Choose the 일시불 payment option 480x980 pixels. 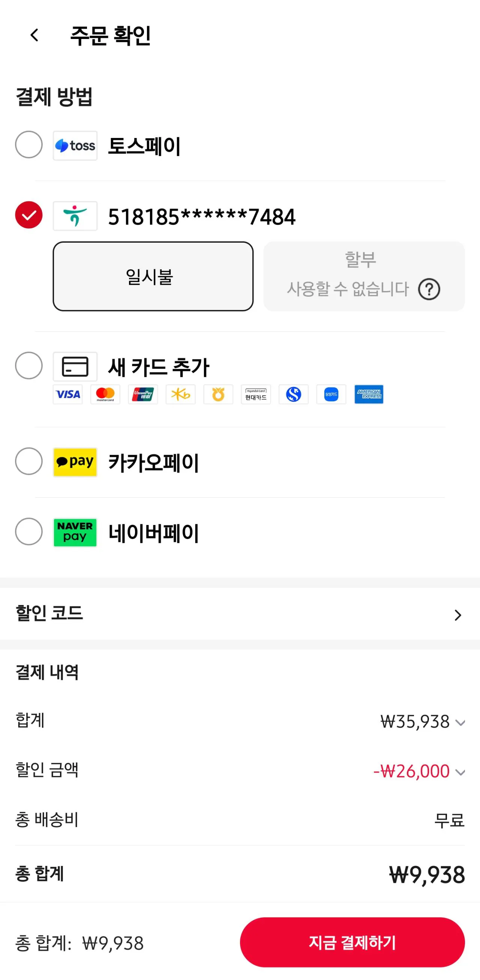click(153, 276)
